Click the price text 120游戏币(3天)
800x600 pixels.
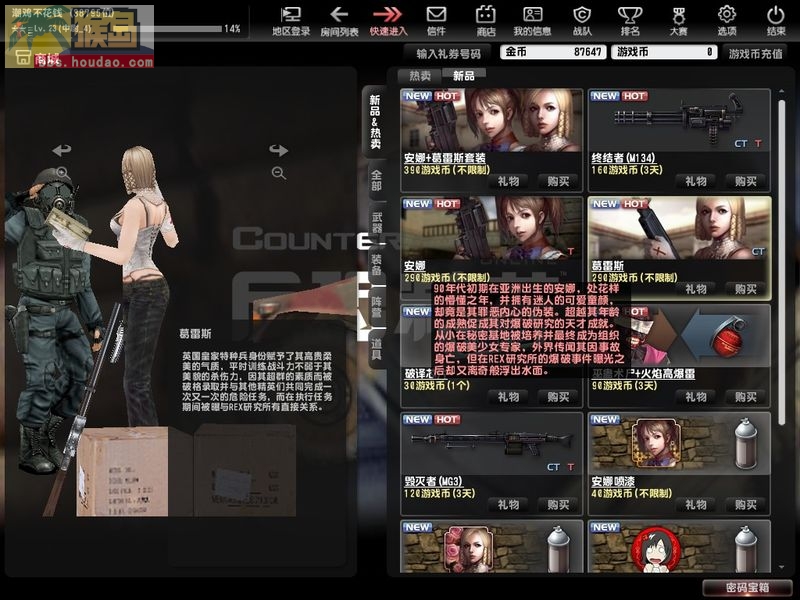pos(439,493)
